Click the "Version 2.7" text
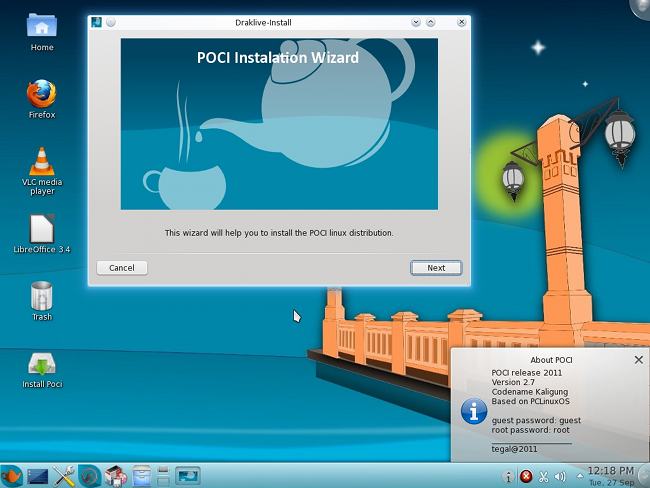This screenshot has height=488, width=650. pyautogui.click(x=513, y=382)
